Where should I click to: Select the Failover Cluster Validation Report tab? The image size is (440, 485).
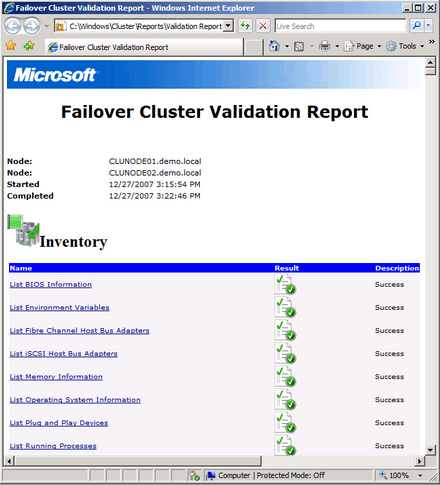click(x=144, y=47)
